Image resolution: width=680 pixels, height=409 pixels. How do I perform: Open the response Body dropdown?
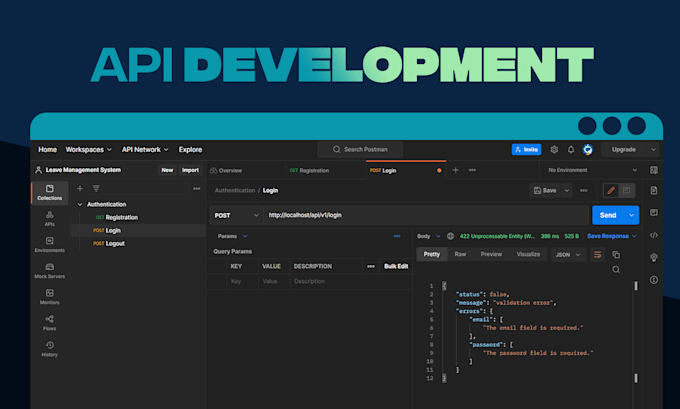click(x=428, y=236)
